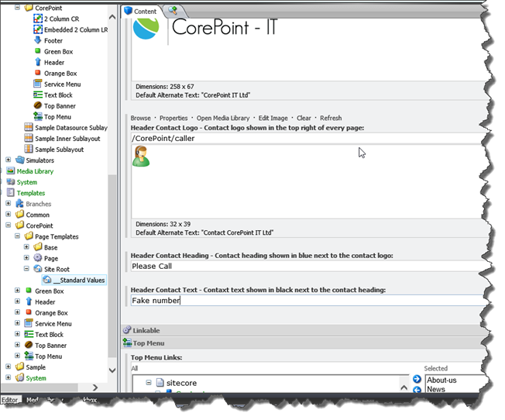Click the Simulators folder icon
The image size is (505, 420).
[x=19, y=160]
